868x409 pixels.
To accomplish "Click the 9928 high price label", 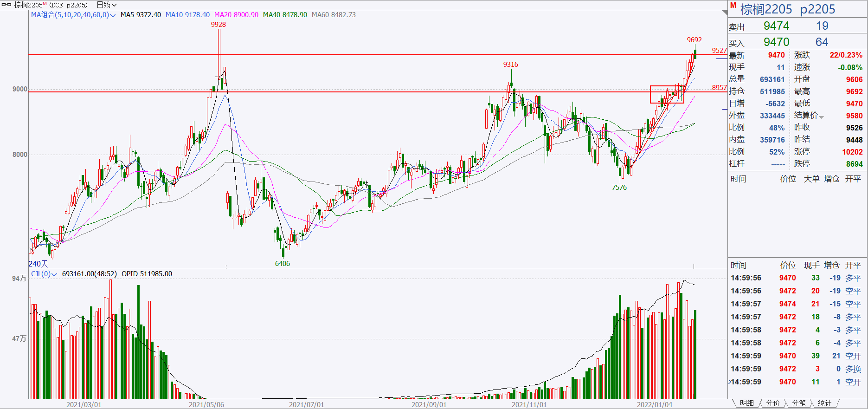I will 219,25.
